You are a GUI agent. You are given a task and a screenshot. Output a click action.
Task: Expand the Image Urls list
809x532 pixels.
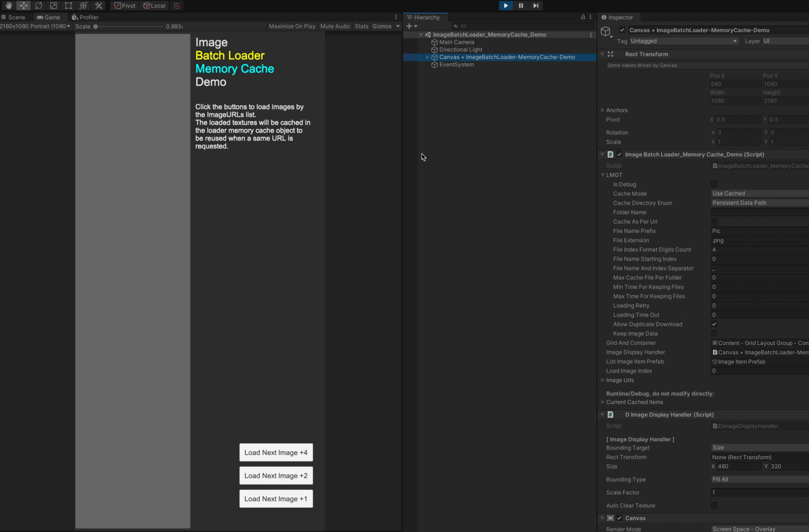603,380
